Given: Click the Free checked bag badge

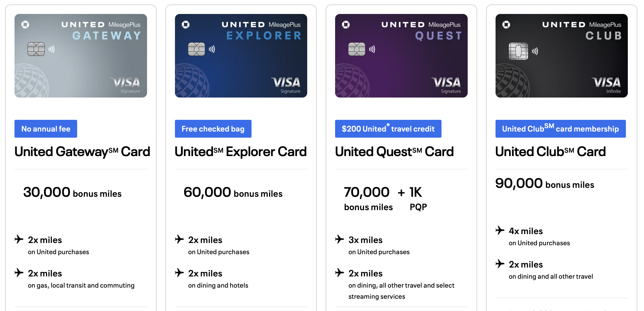Looking at the screenshot, I should pos(213,129).
